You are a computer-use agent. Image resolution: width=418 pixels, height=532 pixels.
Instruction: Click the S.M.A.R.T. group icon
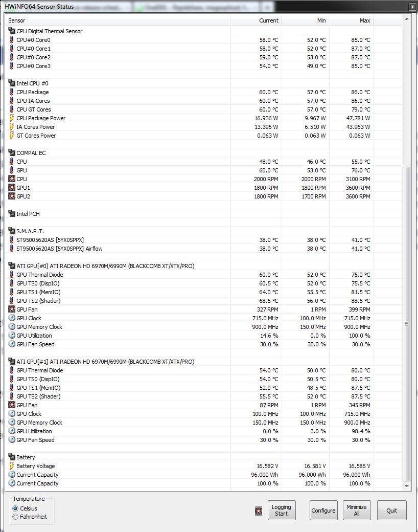pyautogui.click(x=12, y=231)
